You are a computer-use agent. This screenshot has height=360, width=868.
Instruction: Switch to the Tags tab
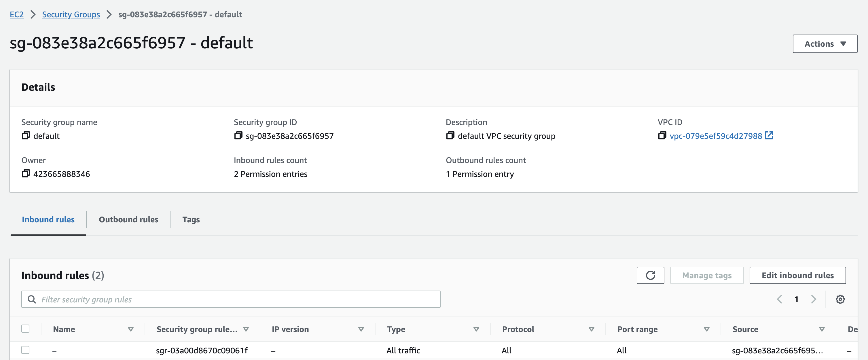pyautogui.click(x=191, y=219)
